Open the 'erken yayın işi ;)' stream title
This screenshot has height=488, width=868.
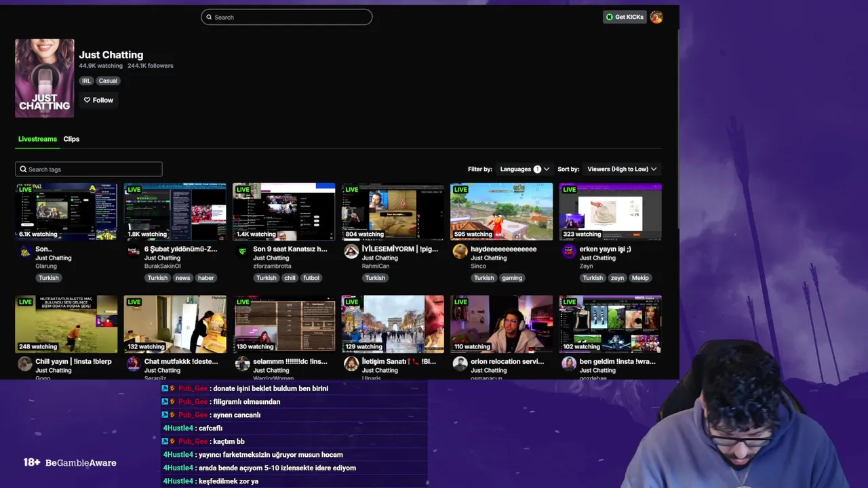(605, 249)
